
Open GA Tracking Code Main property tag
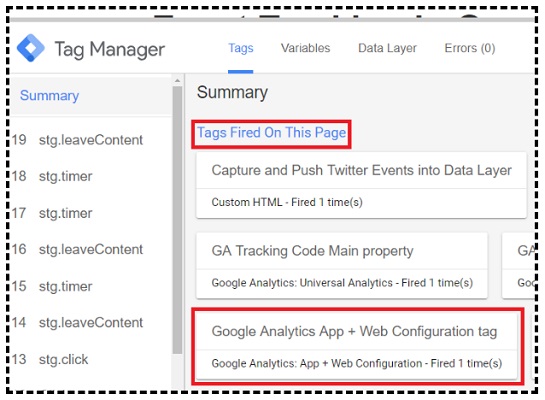342,266
